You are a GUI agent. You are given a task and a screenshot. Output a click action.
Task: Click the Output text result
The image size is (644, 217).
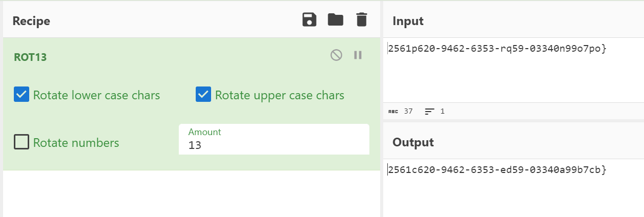[497, 169]
